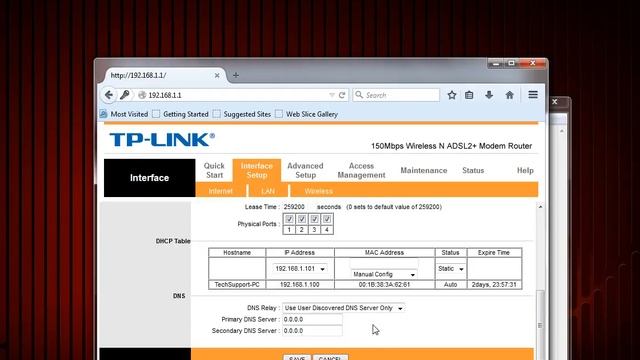The width and height of the screenshot is (640, 360).
Task: Minimize the Firefox window
Action: point(496,63)
